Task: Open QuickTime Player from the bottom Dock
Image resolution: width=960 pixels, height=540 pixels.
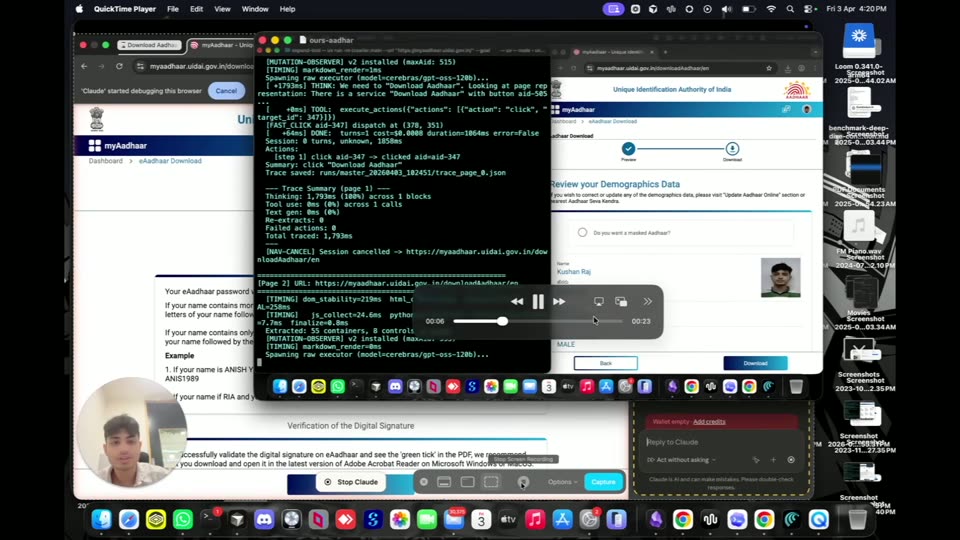Action: tap(819, 519)
